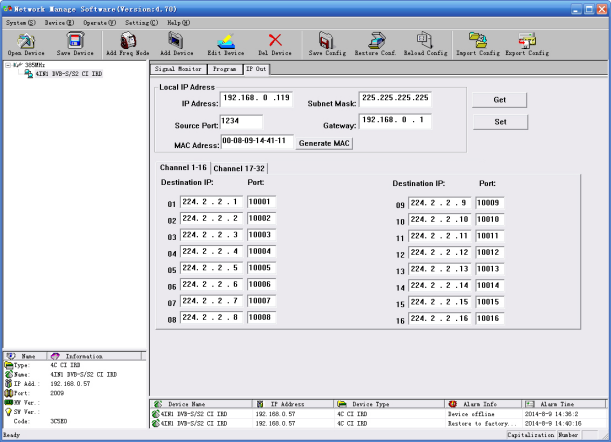Screen dimensions: 611x442
Task: Select 4IN1 DVB-S/S2 CI IRD tree device
Action: tap(67, 74)
